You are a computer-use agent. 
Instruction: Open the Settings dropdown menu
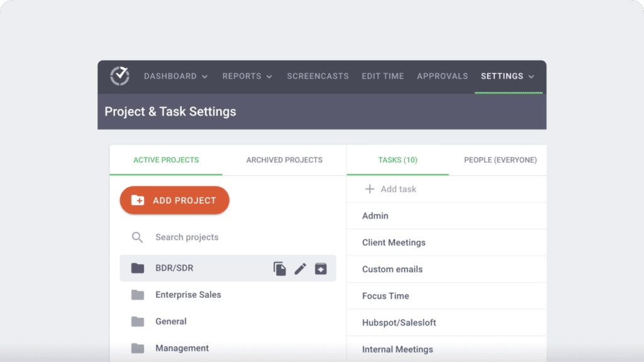pyautogui.click(x=508, y=76)
